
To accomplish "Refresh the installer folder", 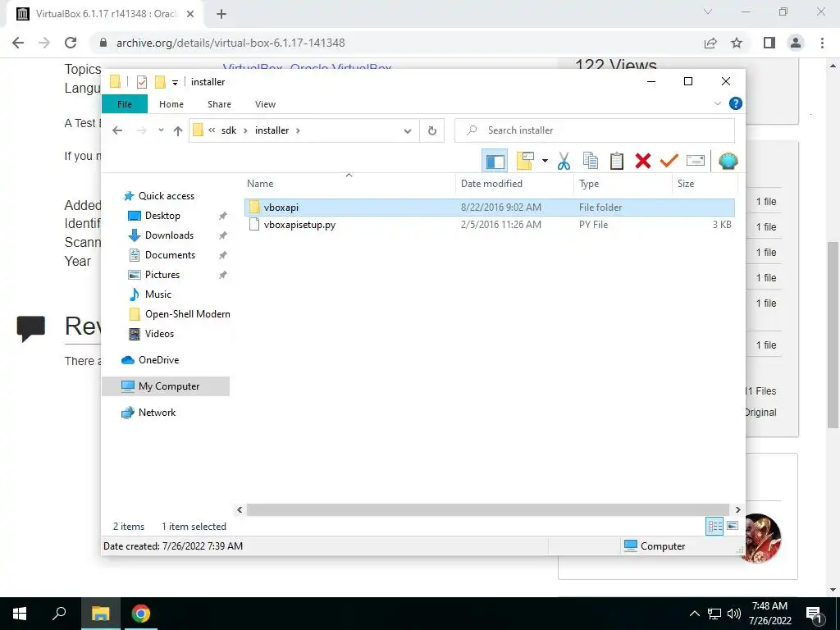I will [432, 130].
